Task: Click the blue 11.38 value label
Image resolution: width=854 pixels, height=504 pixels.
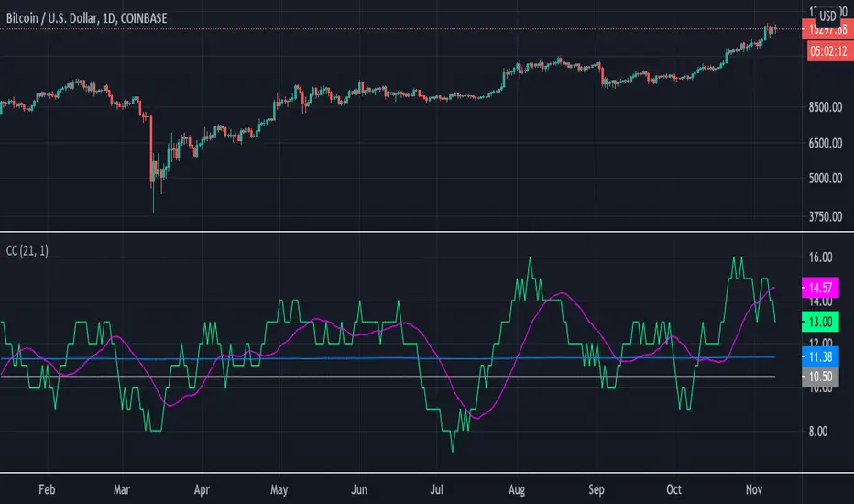Action: tap(820, 356)
